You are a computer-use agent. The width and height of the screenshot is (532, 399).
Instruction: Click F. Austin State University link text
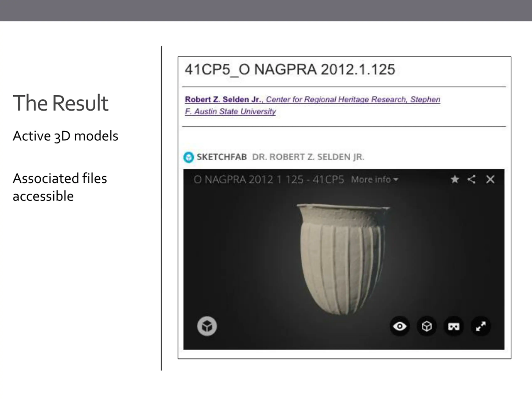[230, 111]
